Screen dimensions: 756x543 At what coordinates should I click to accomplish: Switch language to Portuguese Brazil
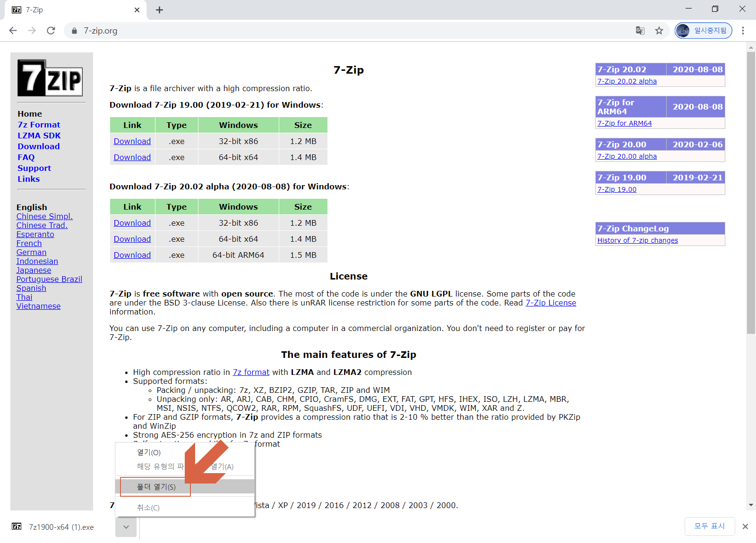click(x=49, y=279)
